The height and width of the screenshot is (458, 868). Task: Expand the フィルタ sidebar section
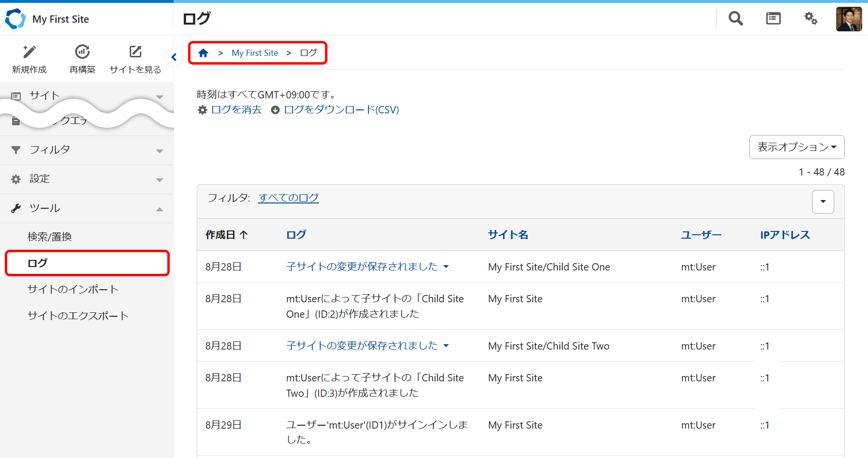[87, 150]
